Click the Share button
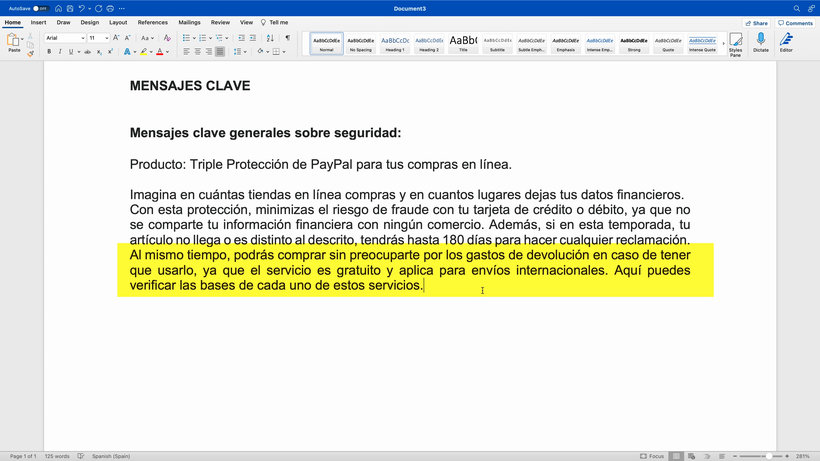 tap(757, 23)
